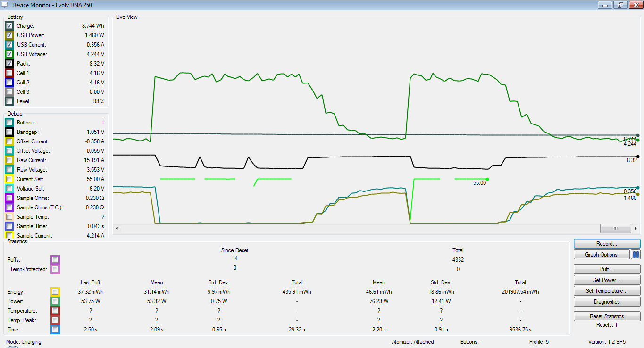644x348 pixels.
Task: Check the Voltage Set checkbox
Action: coord(9,189)
